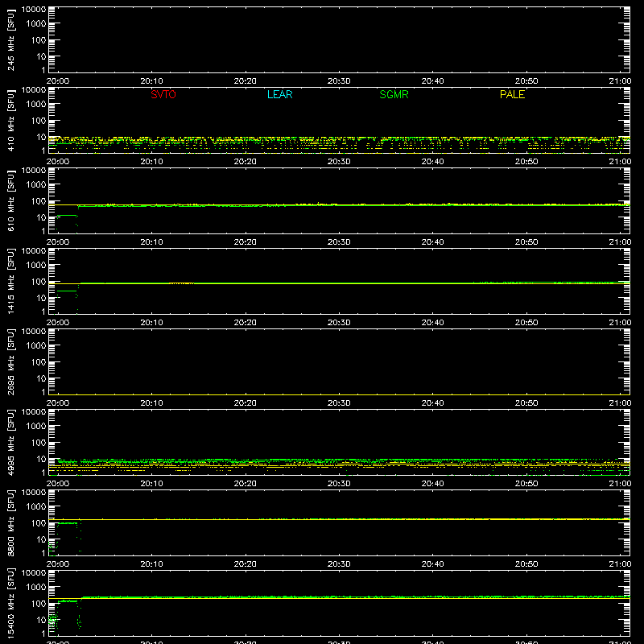The height and width of the screenshot is (644, 644).
Task: Select the 2695 MHz [SFU] axis title
Action: [11, 361]
